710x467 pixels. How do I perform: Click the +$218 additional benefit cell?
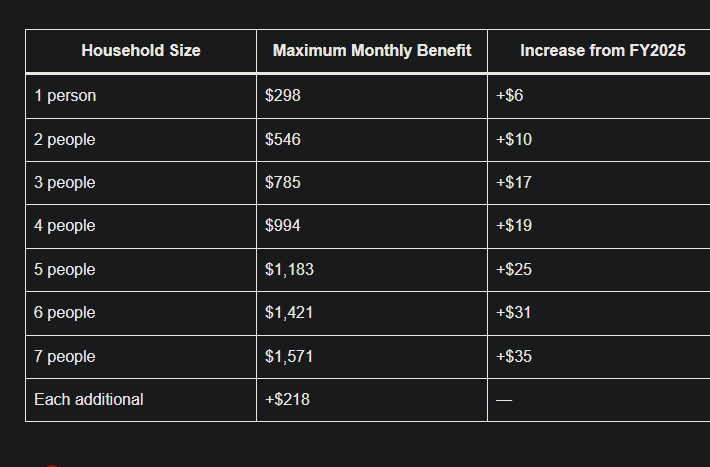point(287,399)
